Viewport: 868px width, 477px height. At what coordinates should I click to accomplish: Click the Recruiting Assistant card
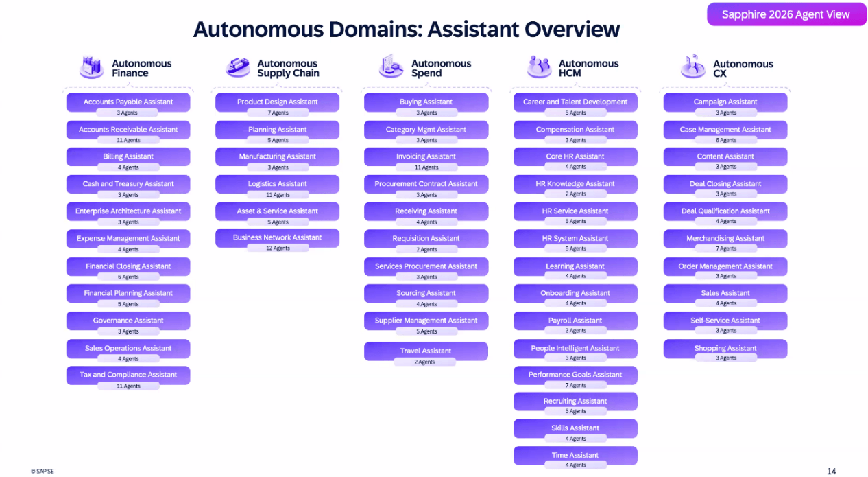click(575, 402)
